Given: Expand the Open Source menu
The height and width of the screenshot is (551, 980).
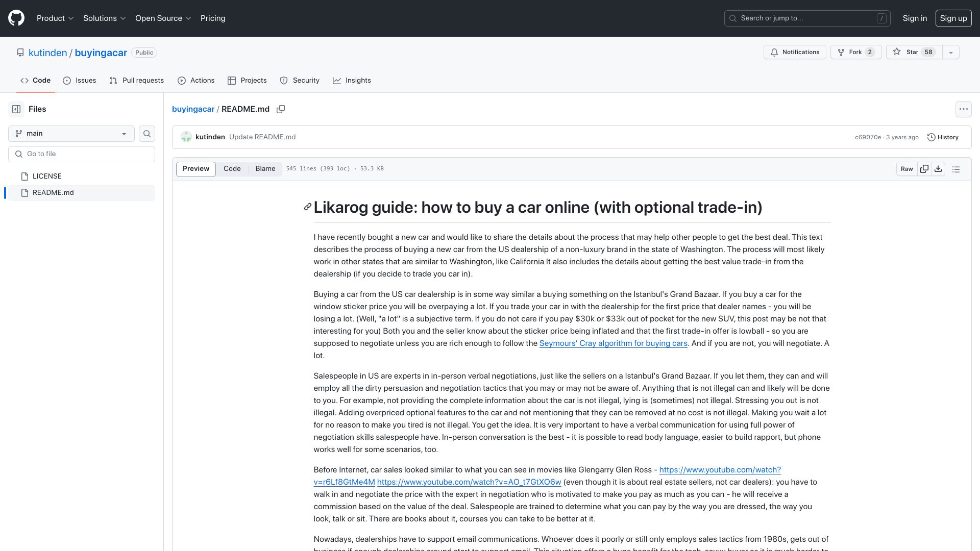Looking at the screenshot, I should (163, 18).
